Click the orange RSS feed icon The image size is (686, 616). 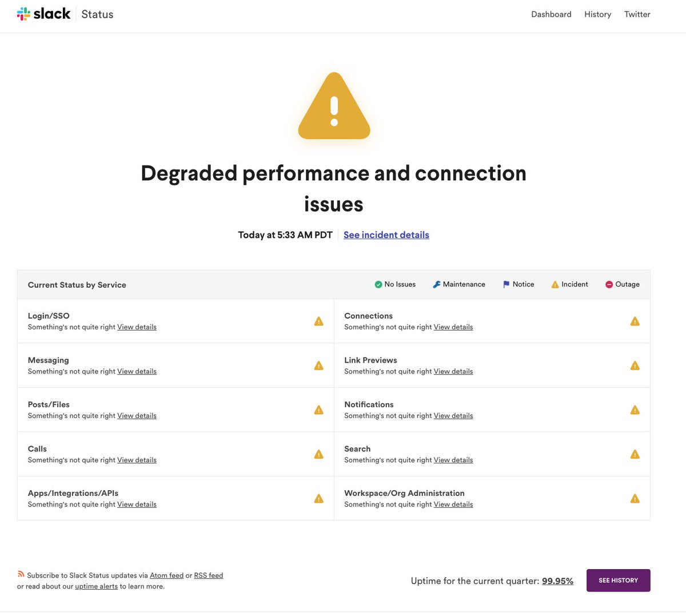pyautogui.click(x=21, y=574)
